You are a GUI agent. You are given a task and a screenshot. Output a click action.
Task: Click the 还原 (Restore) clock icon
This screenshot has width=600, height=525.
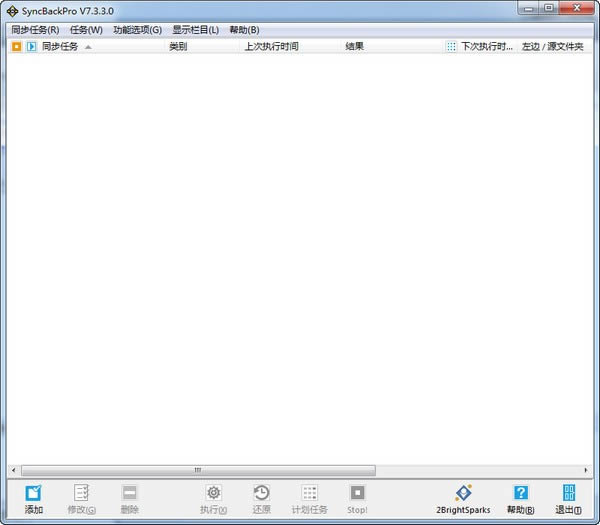coord(261,493)
